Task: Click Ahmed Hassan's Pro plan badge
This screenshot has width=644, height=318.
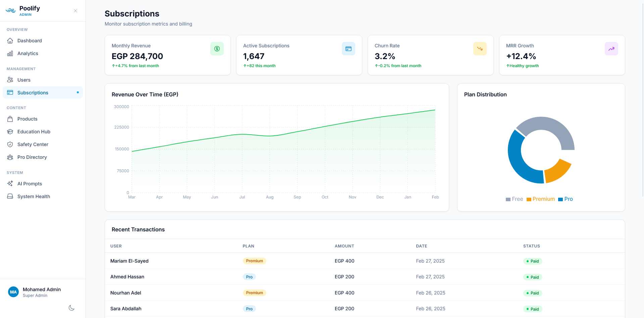Action: 249,277
